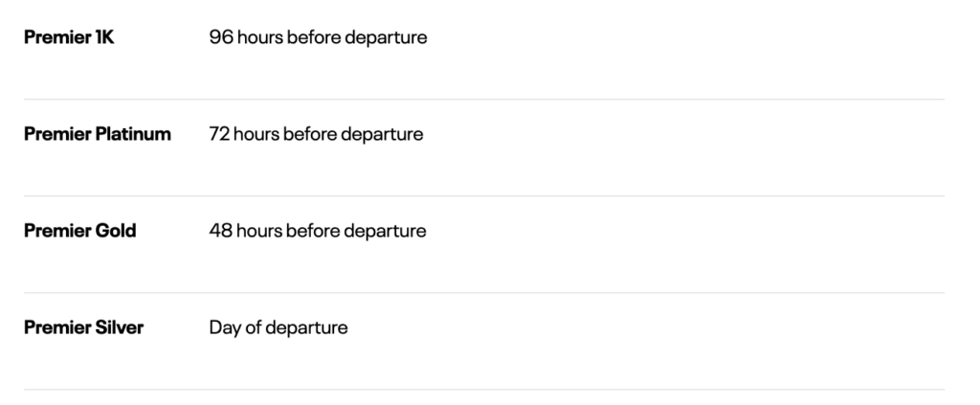Screen dimensions: 980x405
Task: Select the Premier Platinum row label
Action: click(97, 134)
